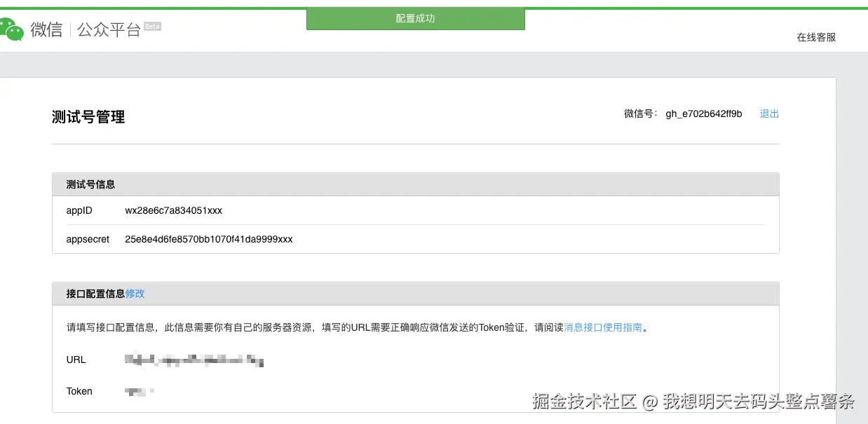The width and height of the screenshot is (868, 424).
Task: Click the blurred Token value
Action: pyautogui.click(x=139, y=391)
